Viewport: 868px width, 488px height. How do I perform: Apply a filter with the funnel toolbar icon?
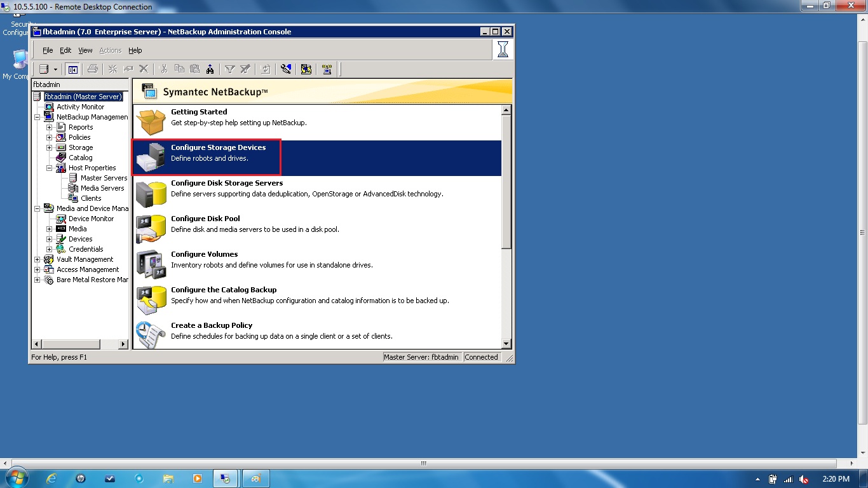[x=231, y=69]
